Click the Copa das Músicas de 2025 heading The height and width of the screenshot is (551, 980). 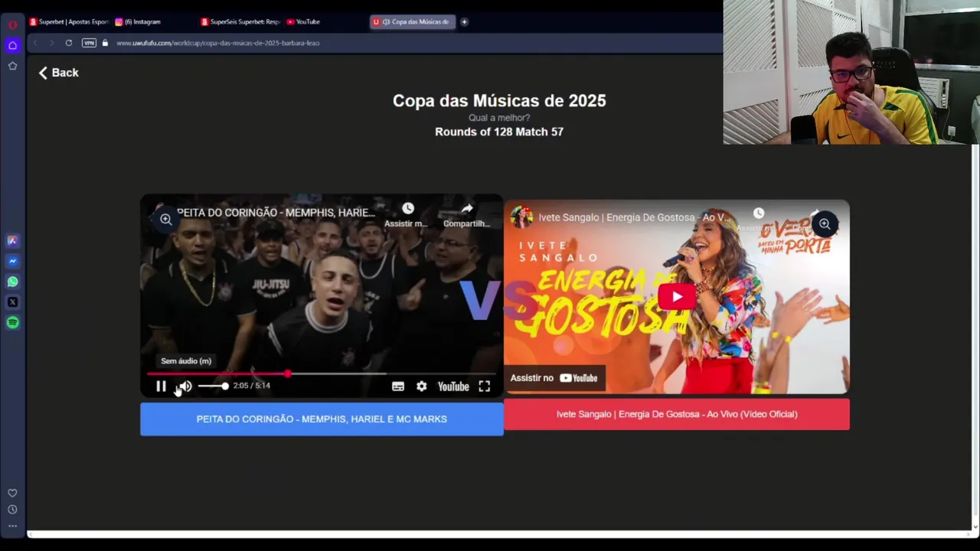click(499, 101)
